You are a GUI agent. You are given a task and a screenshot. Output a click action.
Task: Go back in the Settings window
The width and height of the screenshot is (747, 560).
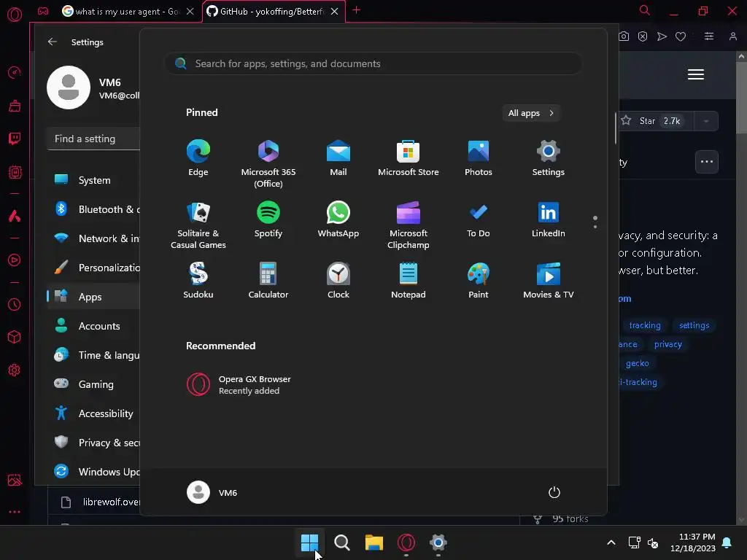pyautogui.click(x=53, y=42)
